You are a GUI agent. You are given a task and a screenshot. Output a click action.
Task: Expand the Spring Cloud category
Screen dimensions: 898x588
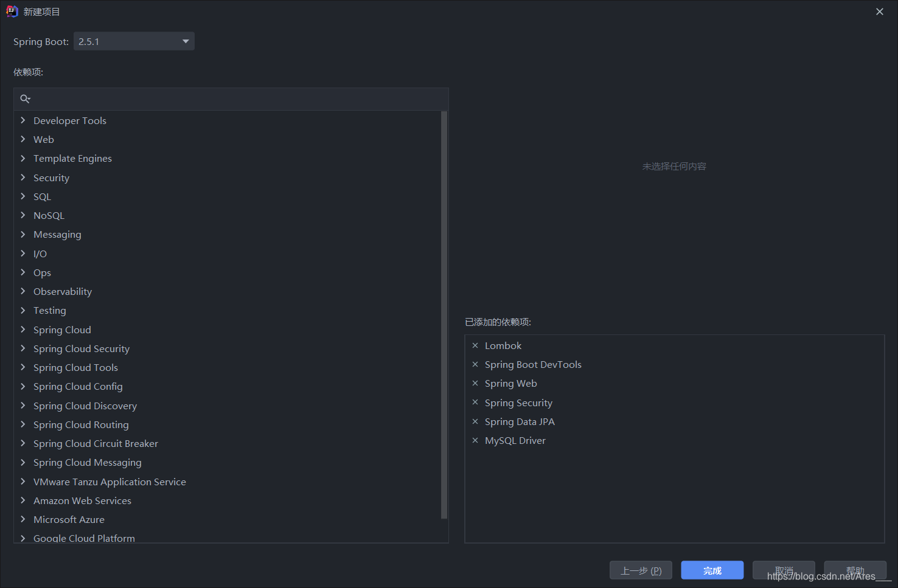pos(23,330)
